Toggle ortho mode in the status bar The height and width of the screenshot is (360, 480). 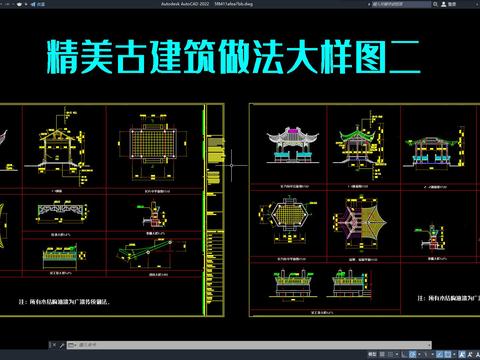(x=404, y=354)
